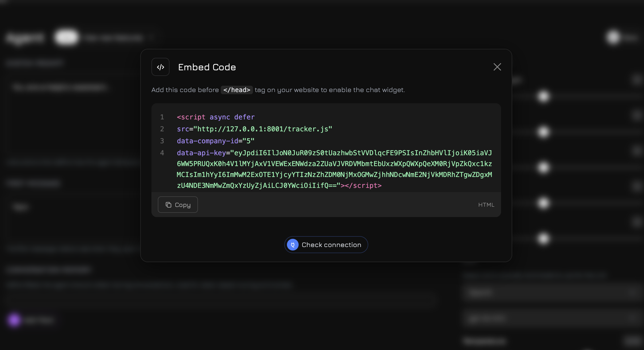Screen dimensions: 644x350
Task: Dismiss the Embed Code dialog with the X
Action: (x=497, y=67)
